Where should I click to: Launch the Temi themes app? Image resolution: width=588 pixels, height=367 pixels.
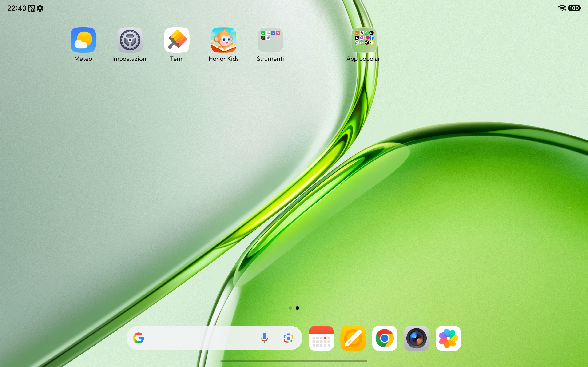(x=177, y=40)
